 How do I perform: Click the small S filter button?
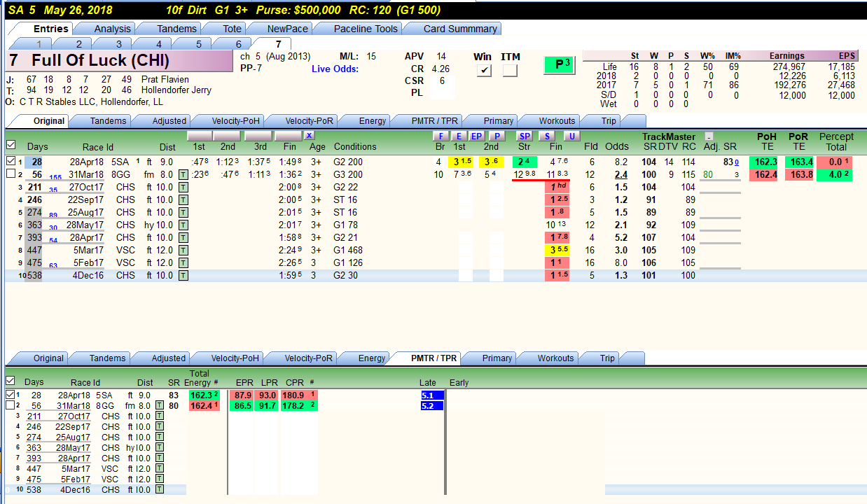tap(547, 136)
